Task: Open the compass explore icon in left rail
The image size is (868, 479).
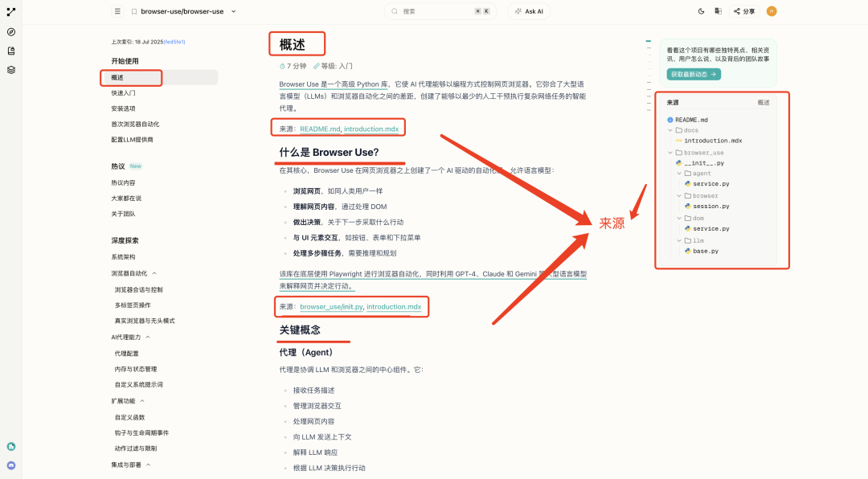Action: (x=11, y=32)
